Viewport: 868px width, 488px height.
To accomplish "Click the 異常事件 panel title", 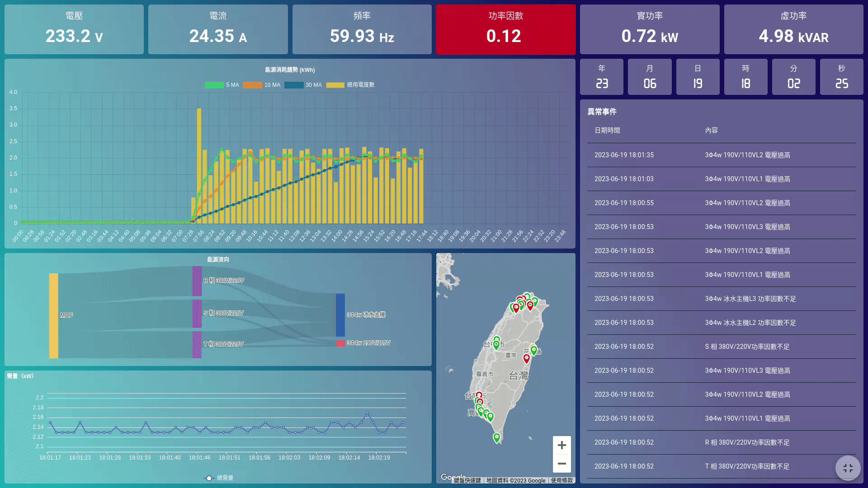I will [602, 112].
